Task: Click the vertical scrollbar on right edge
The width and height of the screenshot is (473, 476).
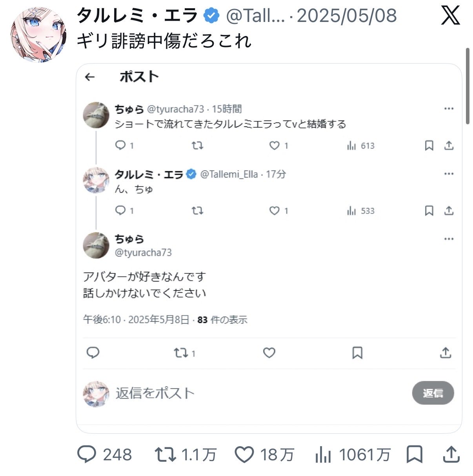Action: (x=467, y=86)
